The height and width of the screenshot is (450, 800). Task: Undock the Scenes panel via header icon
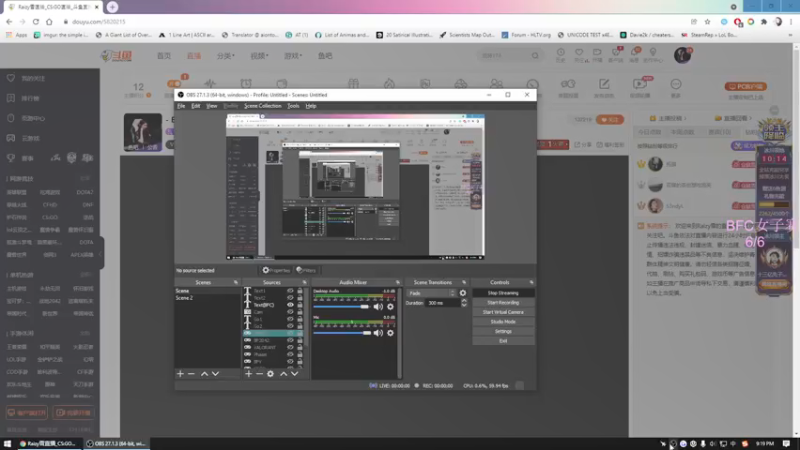coord(236,282)
